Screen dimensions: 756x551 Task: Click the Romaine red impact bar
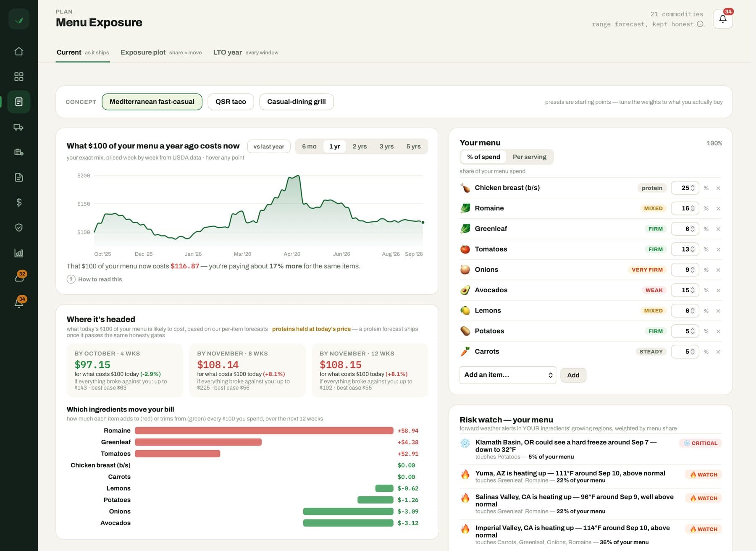click(x=264, y=430)
